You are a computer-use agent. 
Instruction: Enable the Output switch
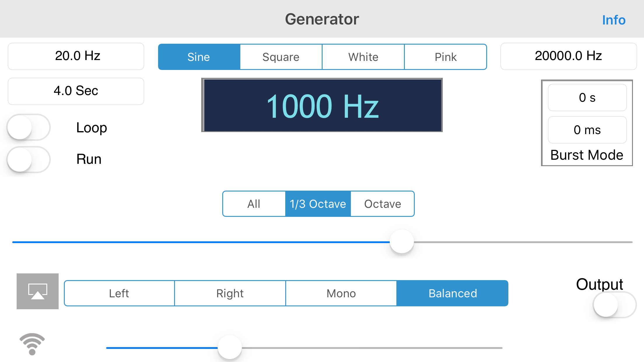point(615,305)
